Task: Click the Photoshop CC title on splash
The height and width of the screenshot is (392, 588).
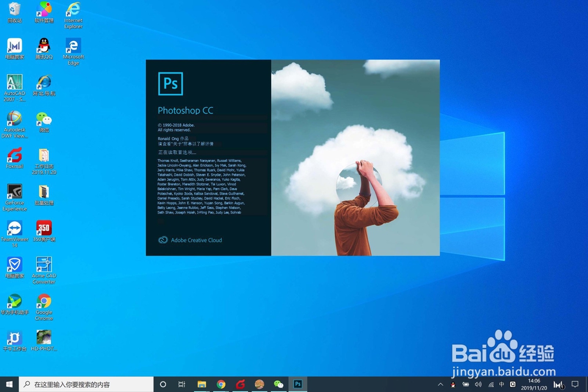Action: [185, 111]
